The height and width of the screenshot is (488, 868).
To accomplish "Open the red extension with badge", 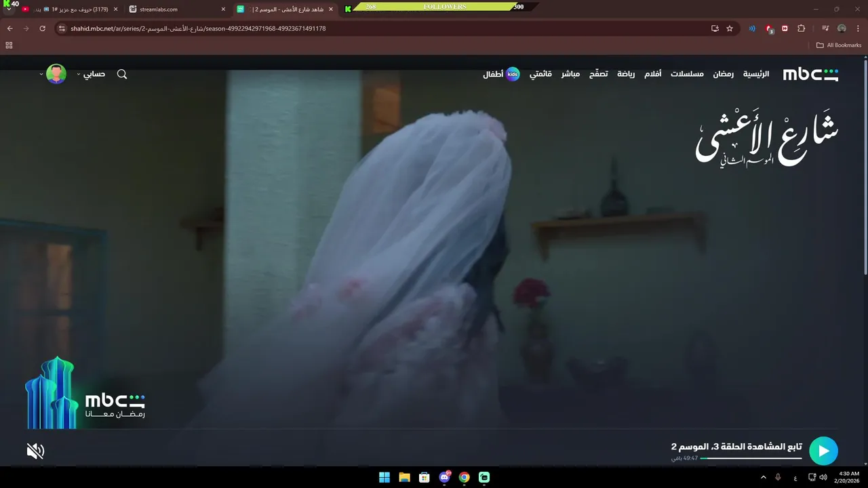I will click(769, 28).
